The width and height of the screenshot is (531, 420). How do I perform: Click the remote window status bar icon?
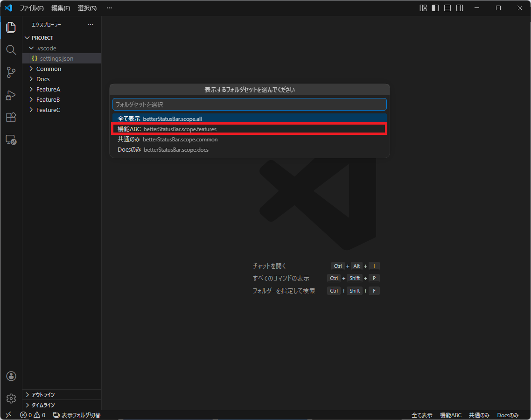pyautogui.click(x=8, y=415)
